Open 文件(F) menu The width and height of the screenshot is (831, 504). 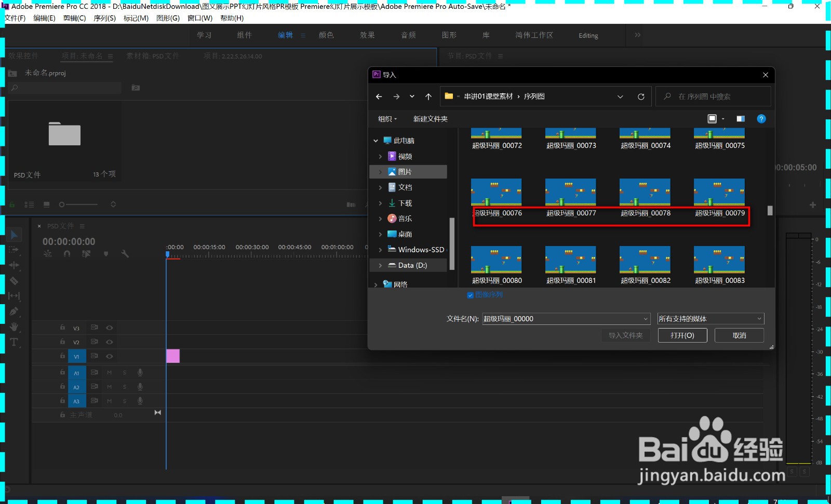15,18
